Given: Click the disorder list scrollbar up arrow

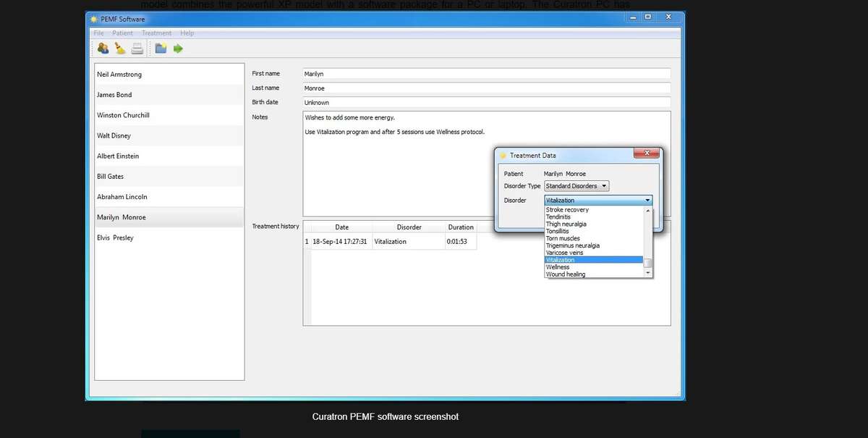Looking at the screenshot, I should 648,210.
